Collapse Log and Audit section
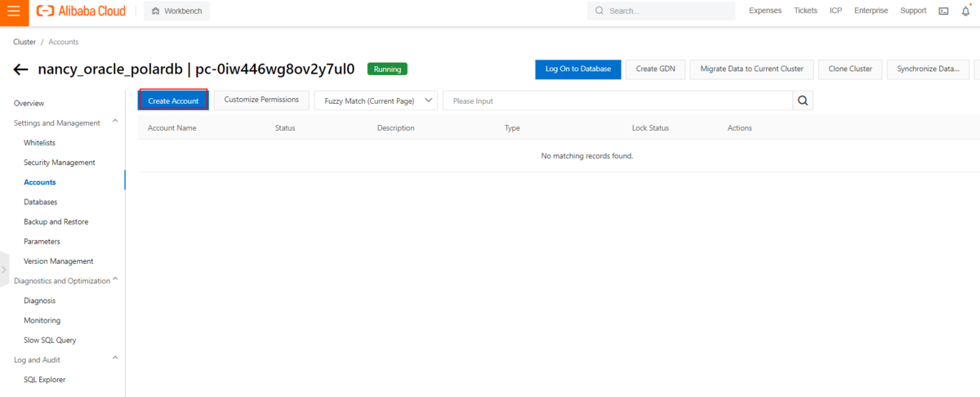This screenshot has width=980, height=397. tap(114, 359)
